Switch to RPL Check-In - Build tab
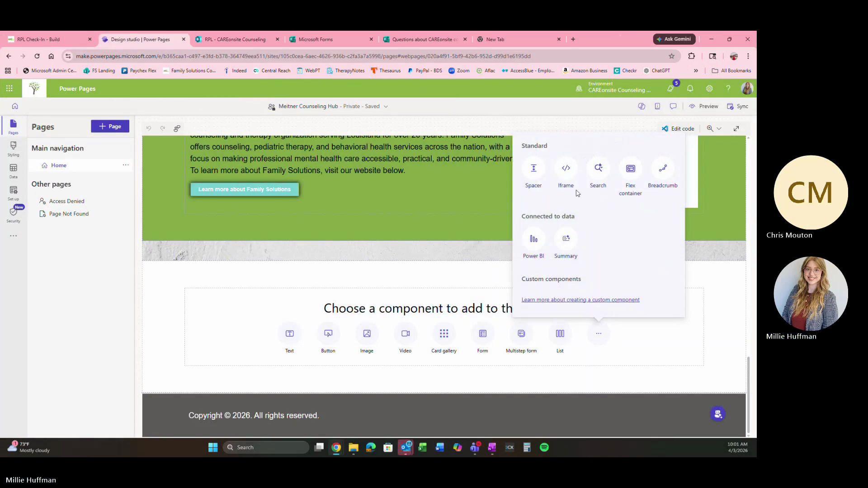Image resolution: width=868 pixels, height=488 pixels. click(x=50, y=39)
